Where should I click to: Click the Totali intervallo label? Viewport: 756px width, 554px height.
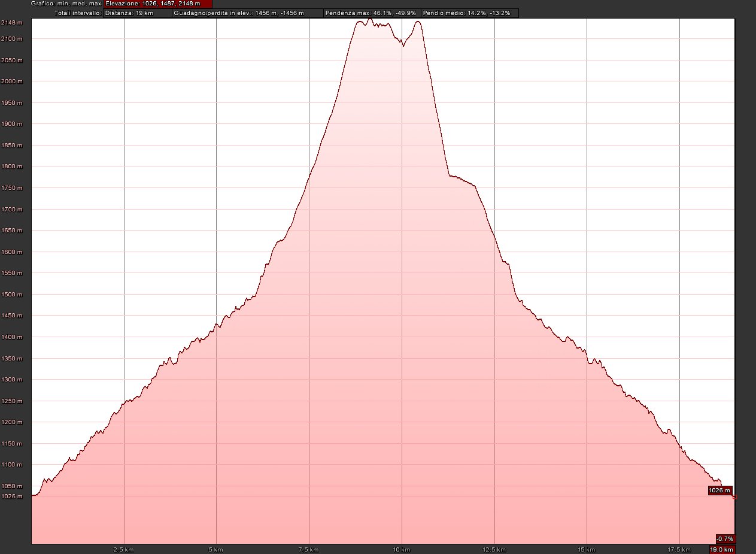tap(78, 13)
